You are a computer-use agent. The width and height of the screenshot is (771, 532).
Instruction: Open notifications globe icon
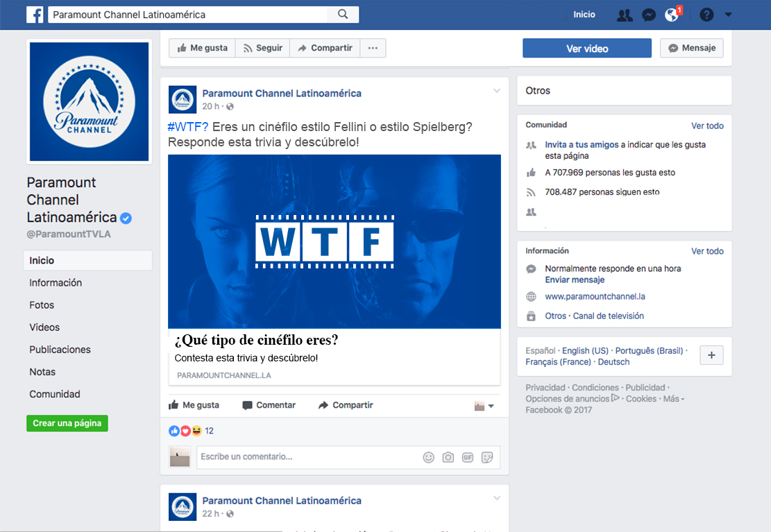pos(672,15)
